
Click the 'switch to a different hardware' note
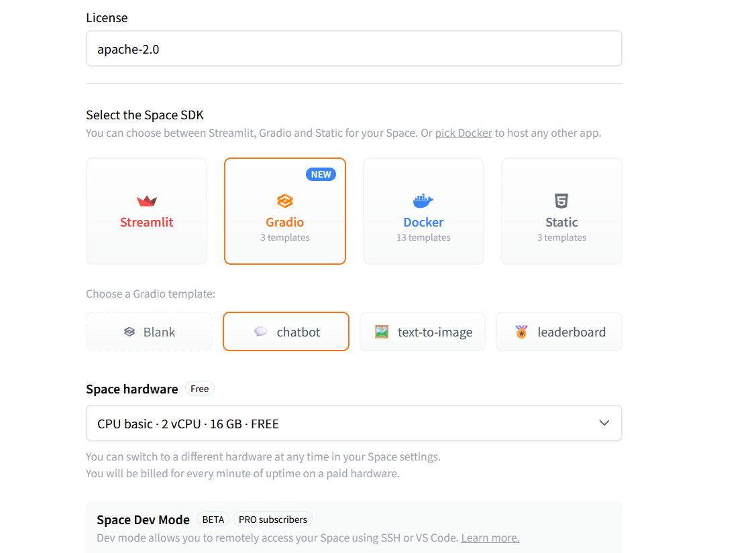click(263, 456)
